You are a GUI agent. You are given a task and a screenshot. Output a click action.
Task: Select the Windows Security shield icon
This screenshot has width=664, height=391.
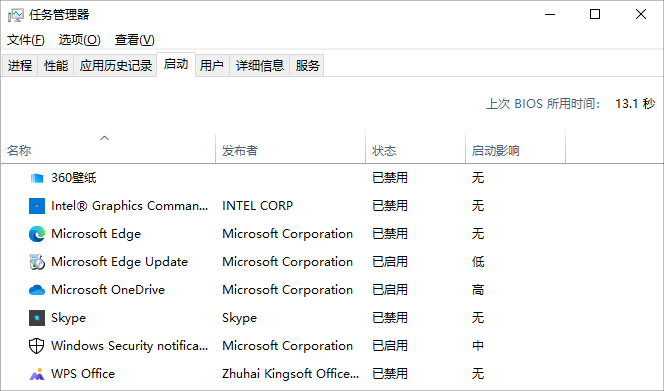(37, 346)
